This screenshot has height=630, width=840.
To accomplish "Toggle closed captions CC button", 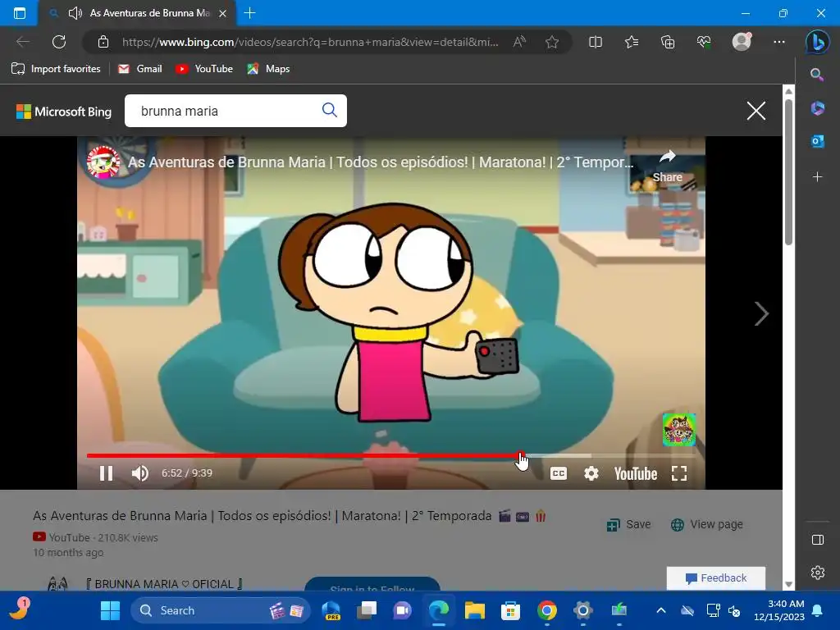I will click(x=558, y=473).
